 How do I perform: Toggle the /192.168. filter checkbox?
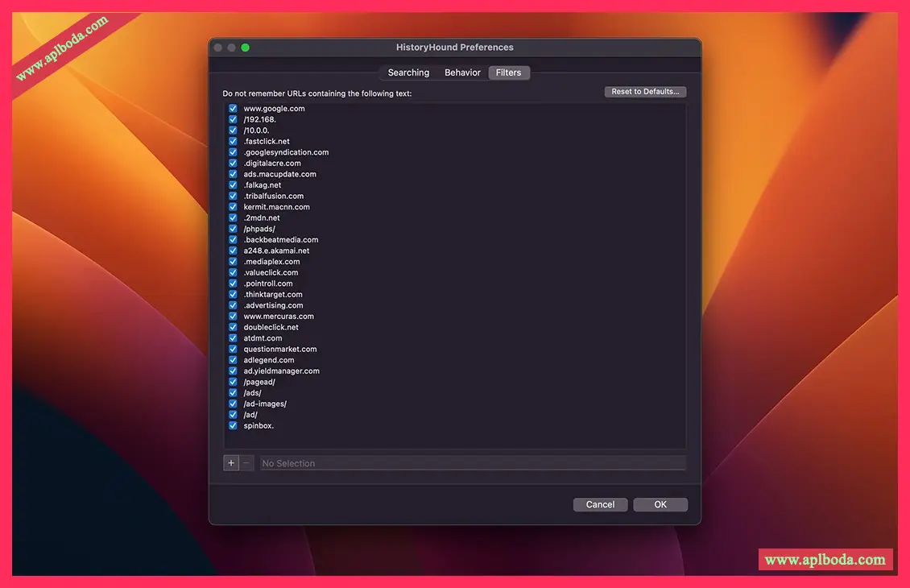click(x=233, y=119)
